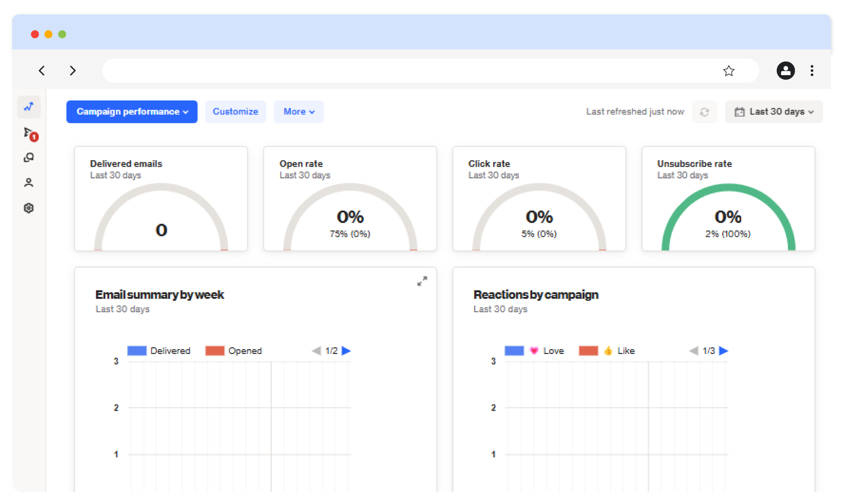
Task: Open the settings gear sidebar icon
Action: 29,208
